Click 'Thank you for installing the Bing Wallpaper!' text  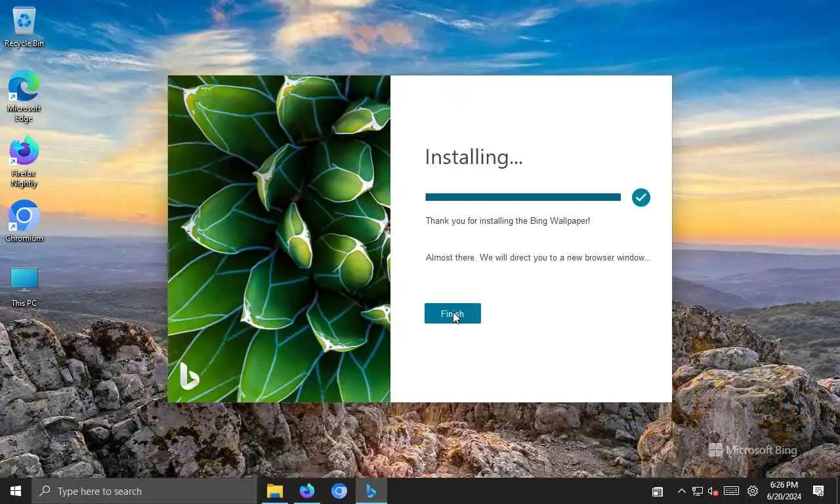(508, 220)
